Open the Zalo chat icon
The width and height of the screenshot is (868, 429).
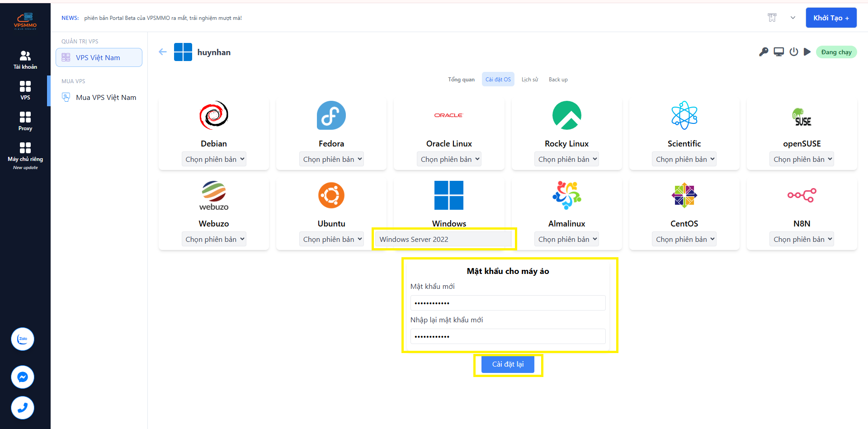point(23,339)
